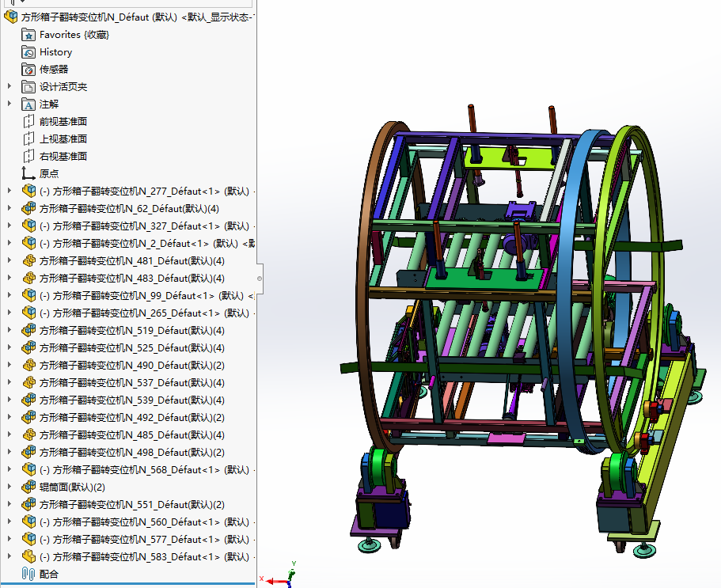Click the 配合 mates paperclip icon
721x588 pixels.
(x=28, y=575)
